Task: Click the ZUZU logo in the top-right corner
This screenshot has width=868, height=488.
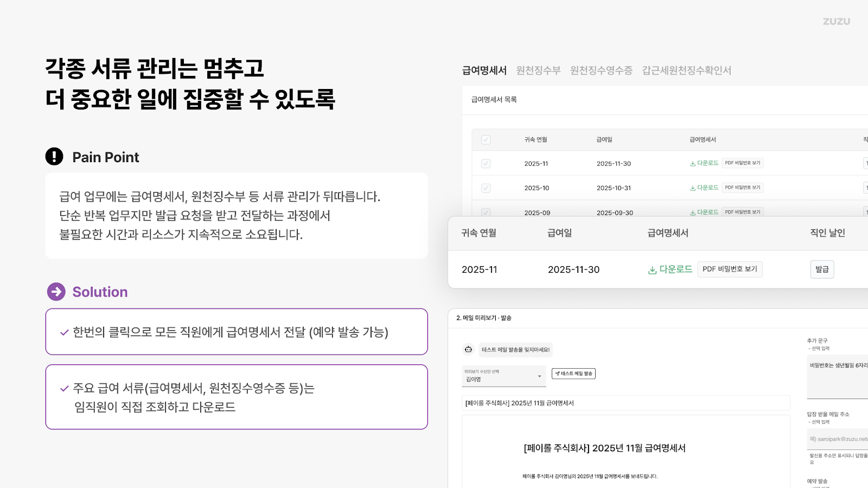Action: tap(835, 22)
